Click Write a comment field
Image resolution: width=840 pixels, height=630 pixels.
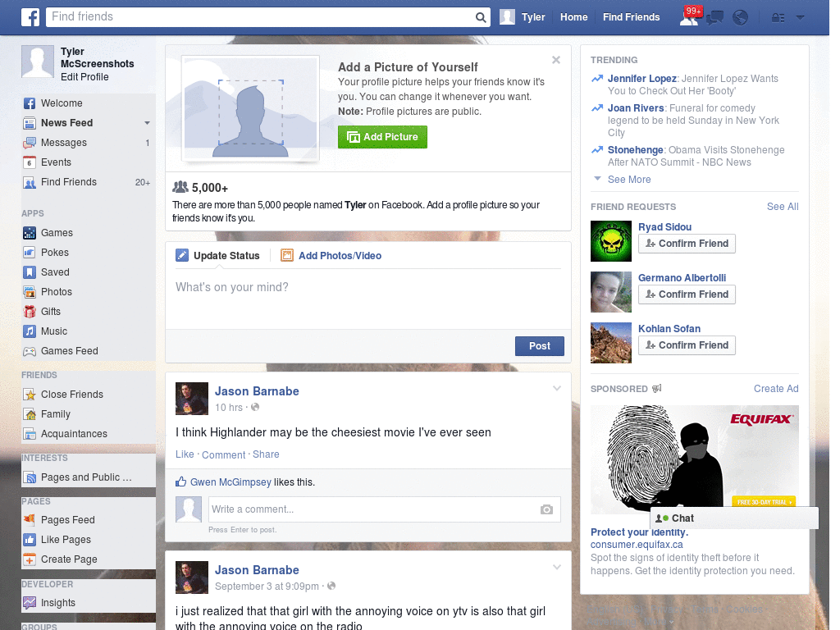(x=374, y=509)
